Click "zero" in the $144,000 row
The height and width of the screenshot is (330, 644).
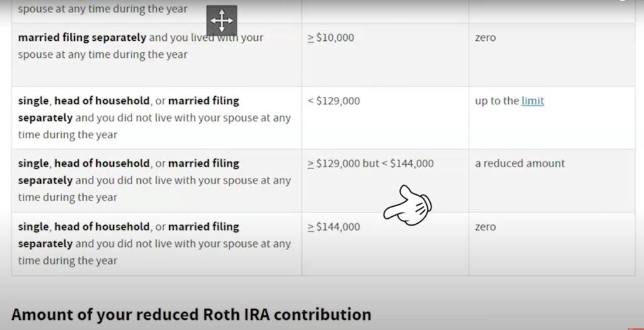coord(486,226)
